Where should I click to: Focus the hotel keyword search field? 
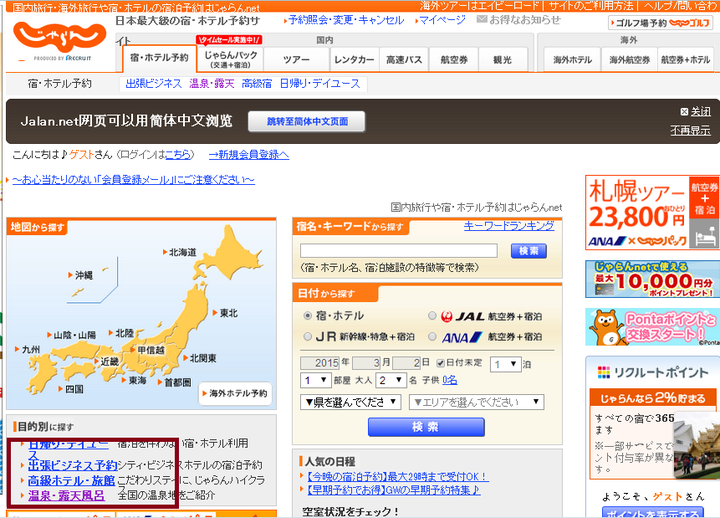click(x=399, y=251)
